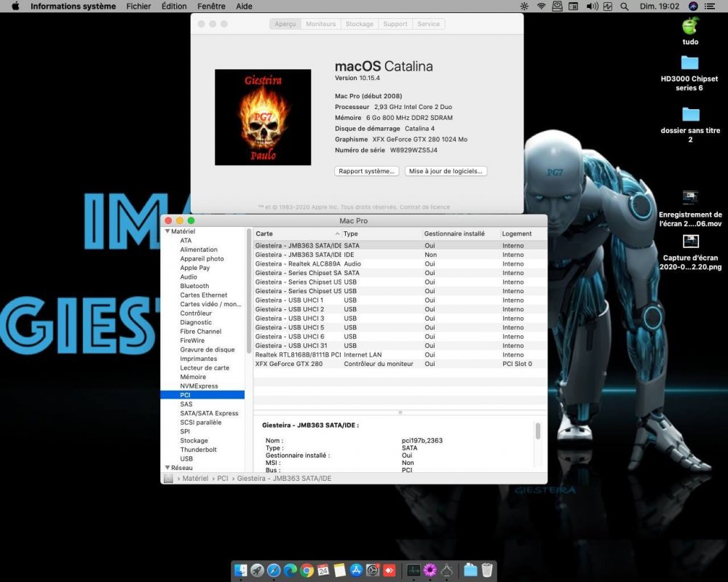Open System Preferences gear in dock
Viewport: 728px width, 582px height.
[x=373, y=570]
